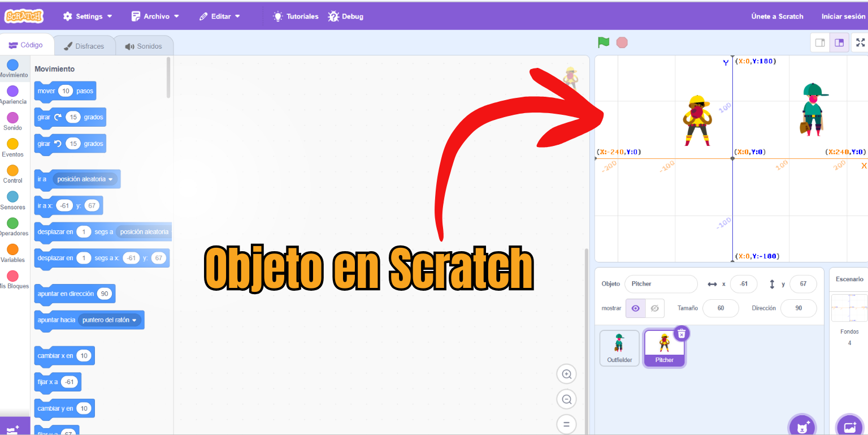Select the Outfielder sprite thumbnail
This screenshot has height=435, width=868.
click(x=619, y=347)
